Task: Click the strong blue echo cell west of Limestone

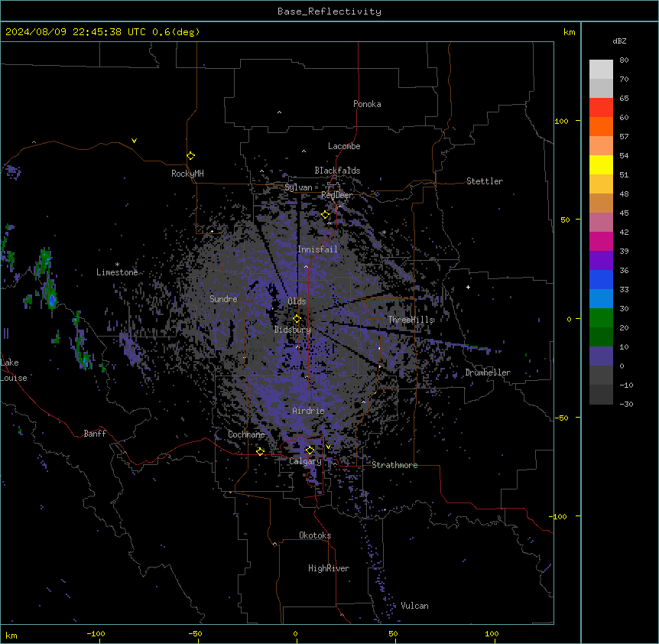Action: tap(52, 300)
